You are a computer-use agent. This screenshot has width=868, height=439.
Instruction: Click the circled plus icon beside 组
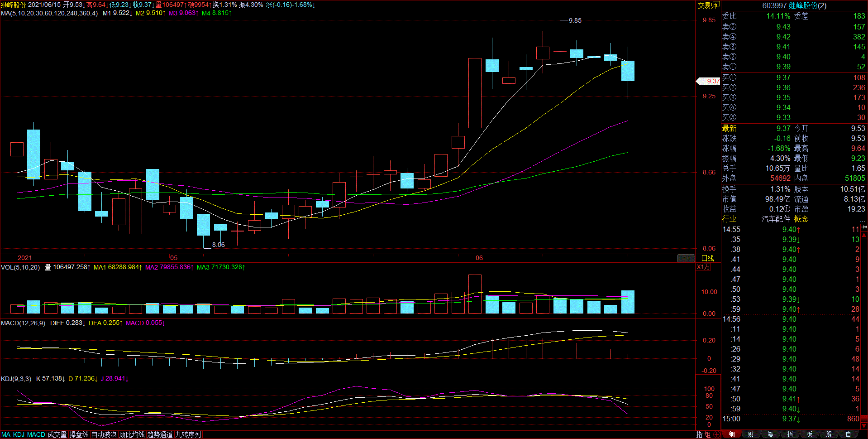pos(717,434)
